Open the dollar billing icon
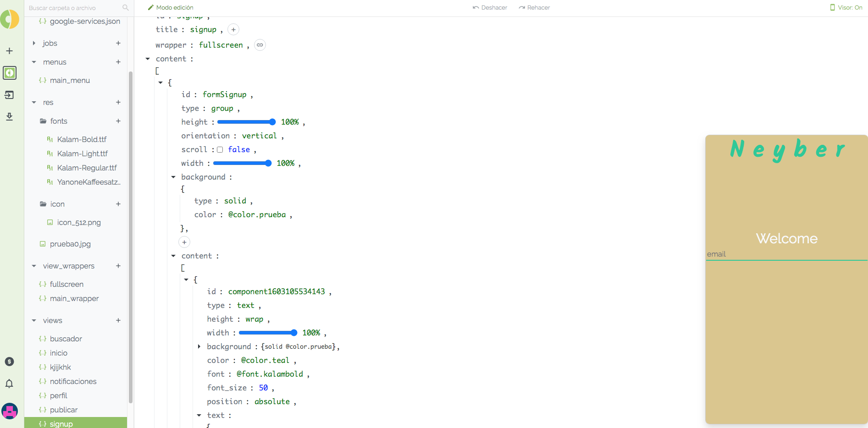Image resolution: width=868 pixels, height=428 pixels. (x=9, y=362)
